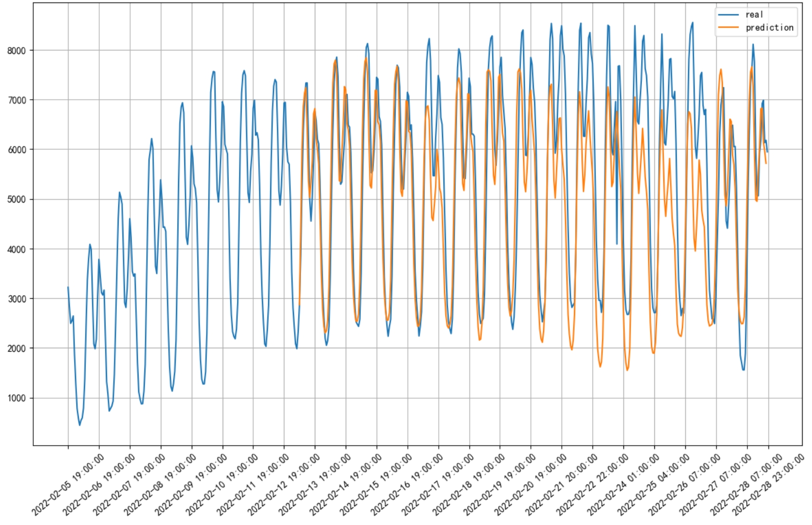
Task: Click x-axis label 2022-02-06 19:00:00
Action: click(99, 485)
